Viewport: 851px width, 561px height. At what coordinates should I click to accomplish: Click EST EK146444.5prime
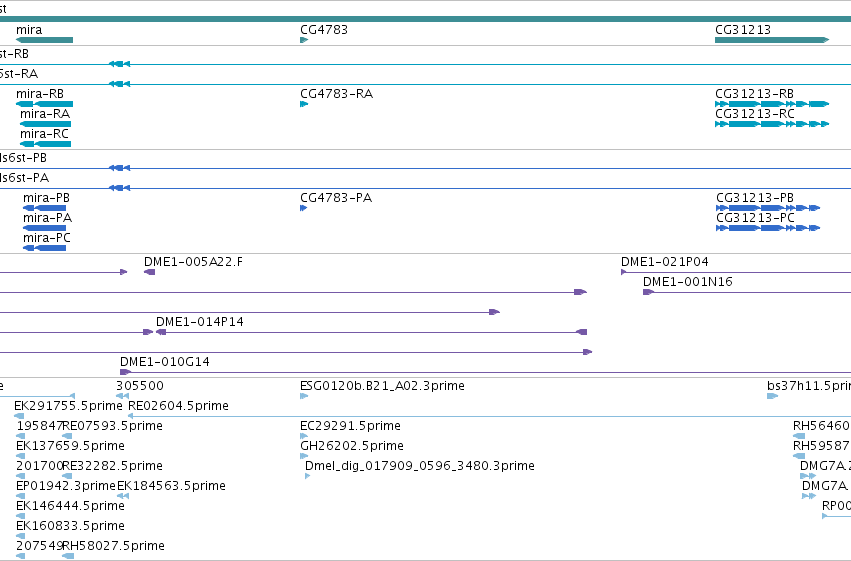(21, 515)
